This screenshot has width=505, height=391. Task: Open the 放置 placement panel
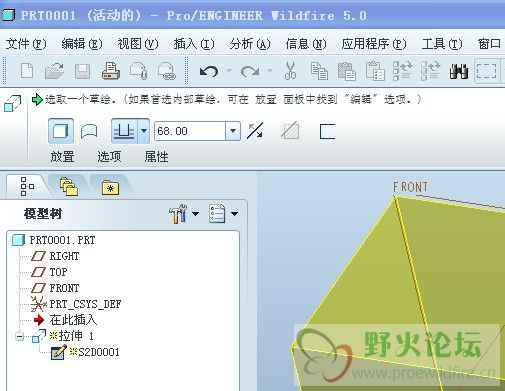click(62, 157)
